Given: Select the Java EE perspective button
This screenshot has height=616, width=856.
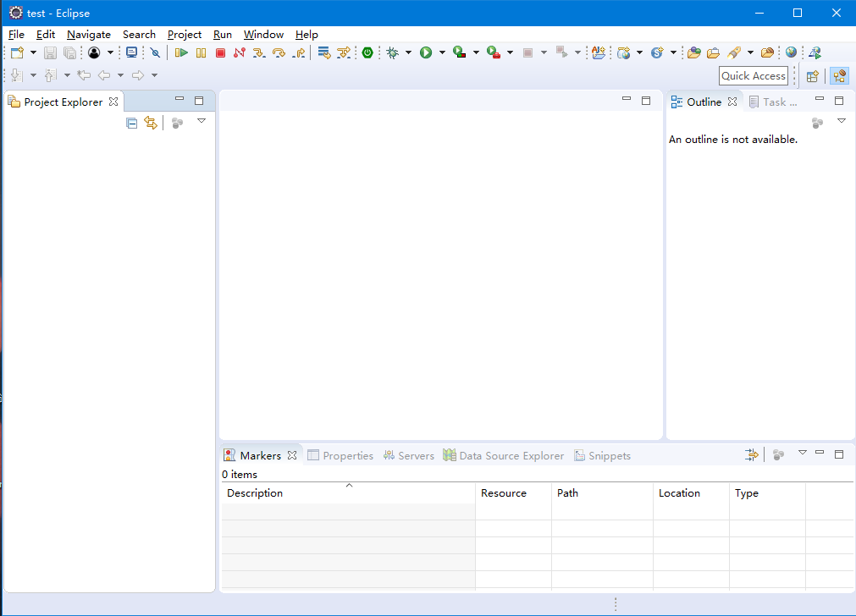Looking at the screenshot, I should click(x=840, y=76).
